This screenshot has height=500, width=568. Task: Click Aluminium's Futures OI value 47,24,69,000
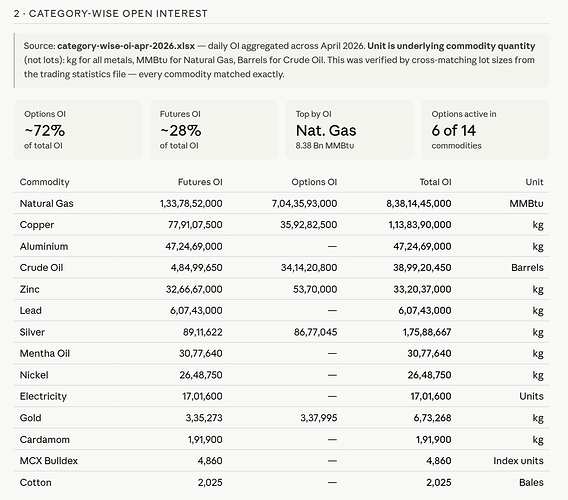[194, 246]
